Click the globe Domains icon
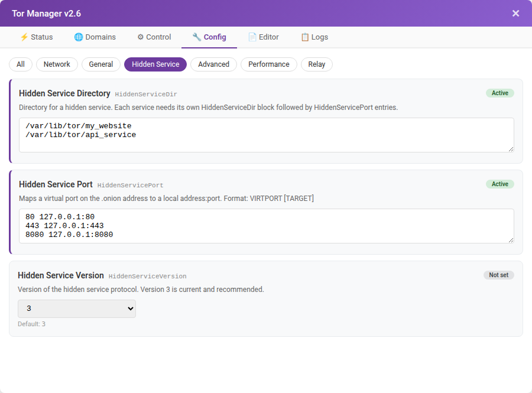Viewport: 532px width, 393px height. [x=79, y=37]
